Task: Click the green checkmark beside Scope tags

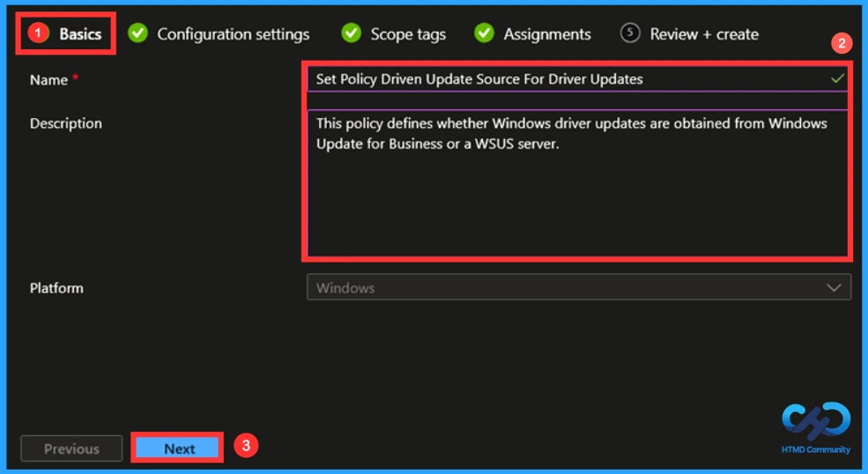Action: pyautogui.click(x=351, y=33)
